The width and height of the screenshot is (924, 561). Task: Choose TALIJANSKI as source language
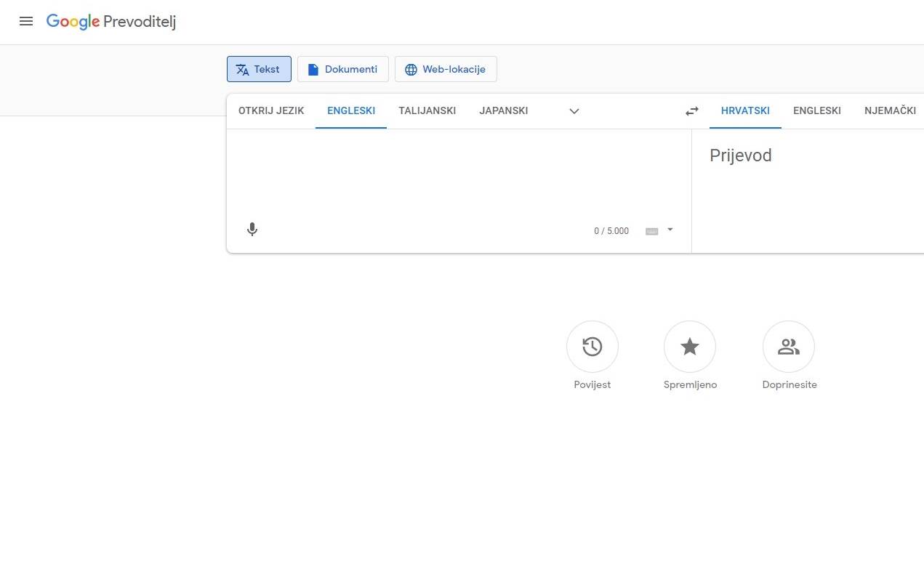point(427,111)
